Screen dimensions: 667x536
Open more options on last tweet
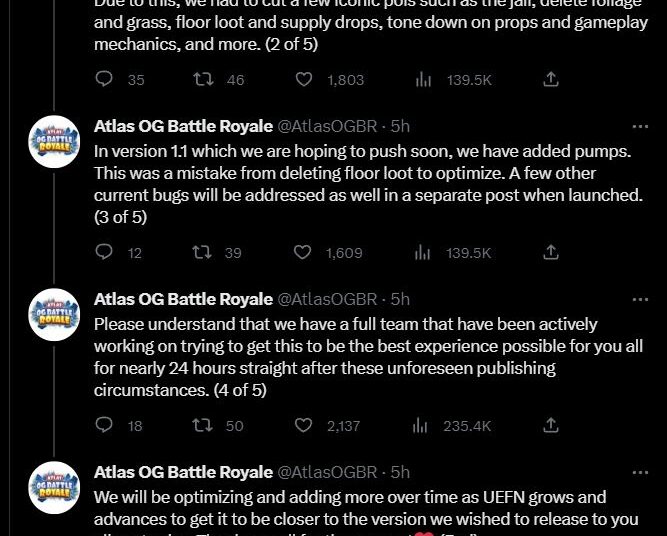coord(640,472)
